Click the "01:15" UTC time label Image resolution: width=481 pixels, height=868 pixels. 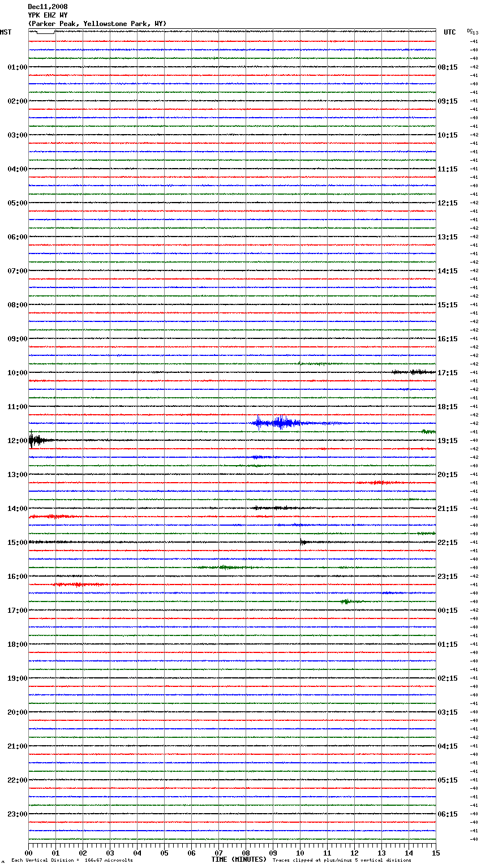tap(448, 644)
